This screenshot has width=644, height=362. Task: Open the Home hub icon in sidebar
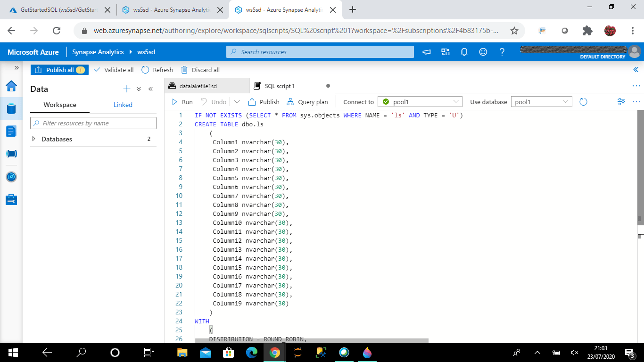pyautogui.click(x=11, y=86)
